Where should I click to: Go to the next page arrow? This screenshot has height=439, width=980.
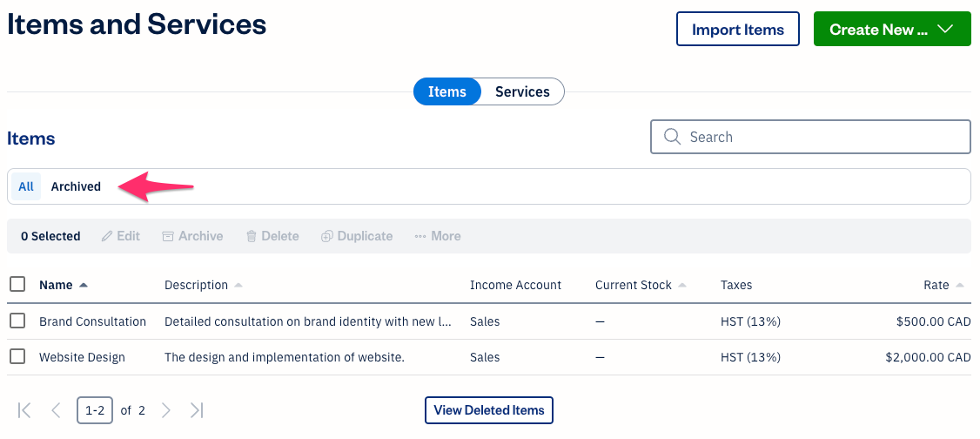point(166,410)
